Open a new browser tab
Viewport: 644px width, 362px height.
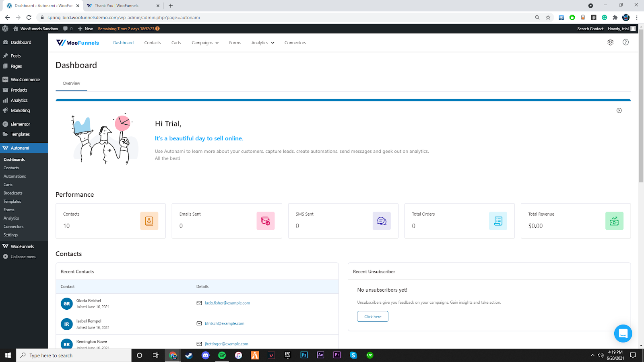coord(171,6)
